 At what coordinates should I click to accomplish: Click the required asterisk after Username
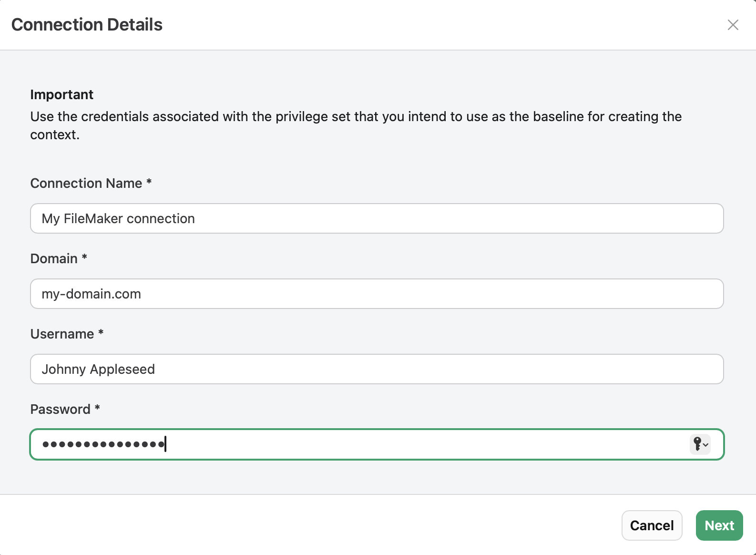click(x=101, y=333)
